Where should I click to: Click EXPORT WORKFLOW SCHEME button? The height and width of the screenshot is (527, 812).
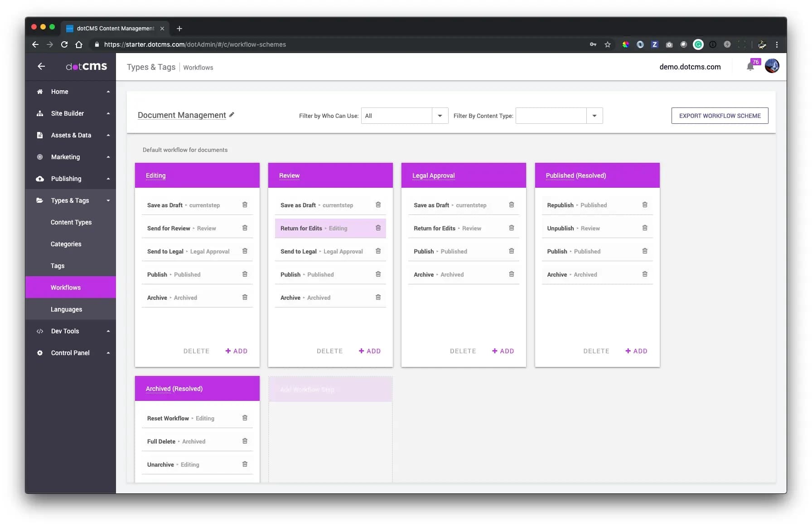(x=720, y=116)
